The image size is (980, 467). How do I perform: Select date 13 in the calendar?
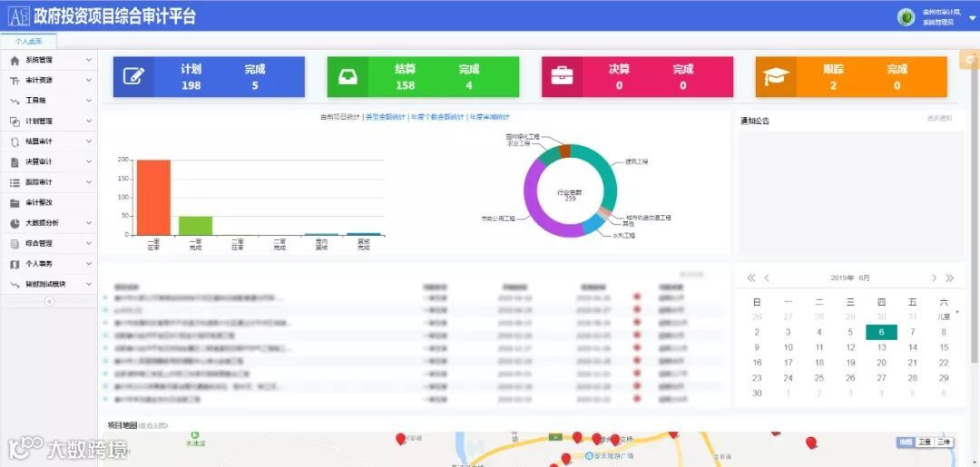click(x=881, y=347)
